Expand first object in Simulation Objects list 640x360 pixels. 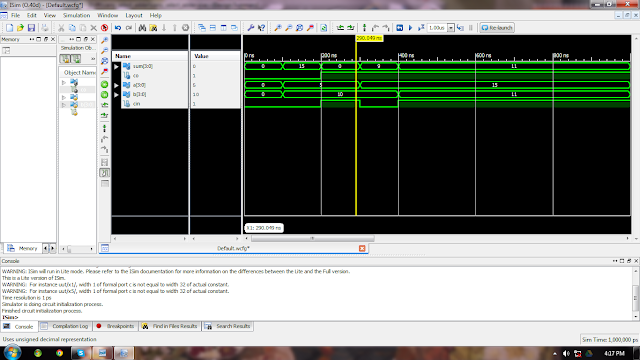pyautogui.click(x=64, y=82)
